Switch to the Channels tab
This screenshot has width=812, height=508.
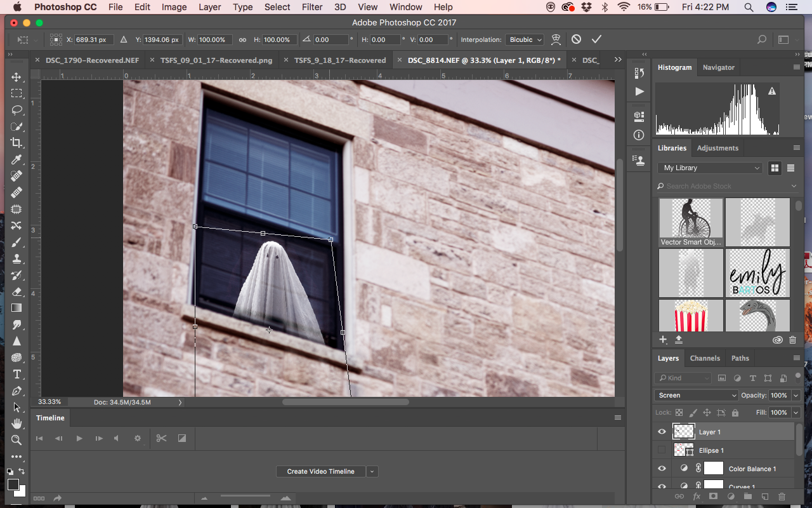(705, 358)
